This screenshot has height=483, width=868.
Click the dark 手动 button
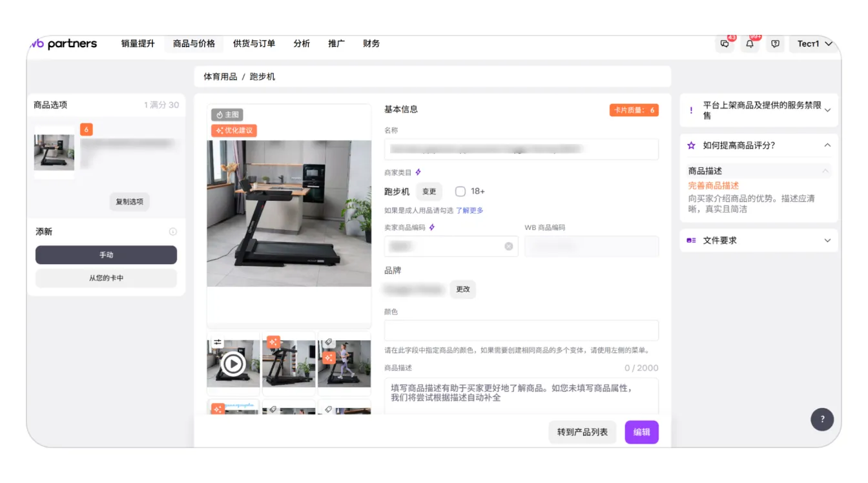[x=106, y=255]
